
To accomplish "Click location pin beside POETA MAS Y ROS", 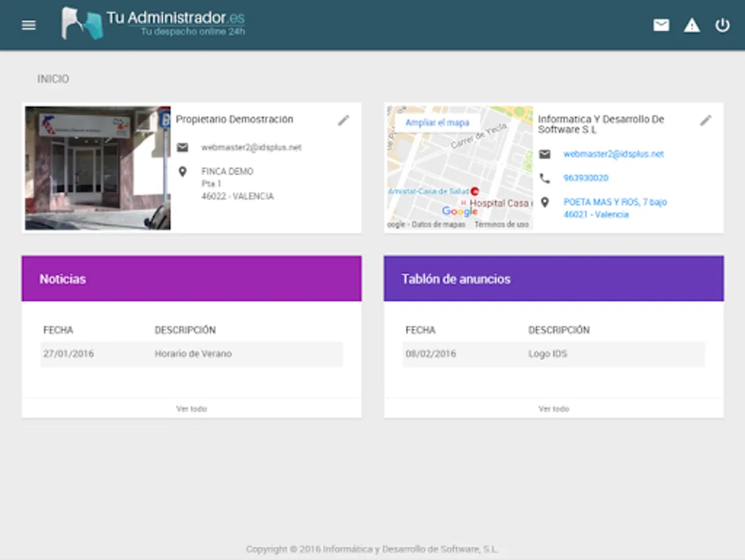I will coord(545,202).
